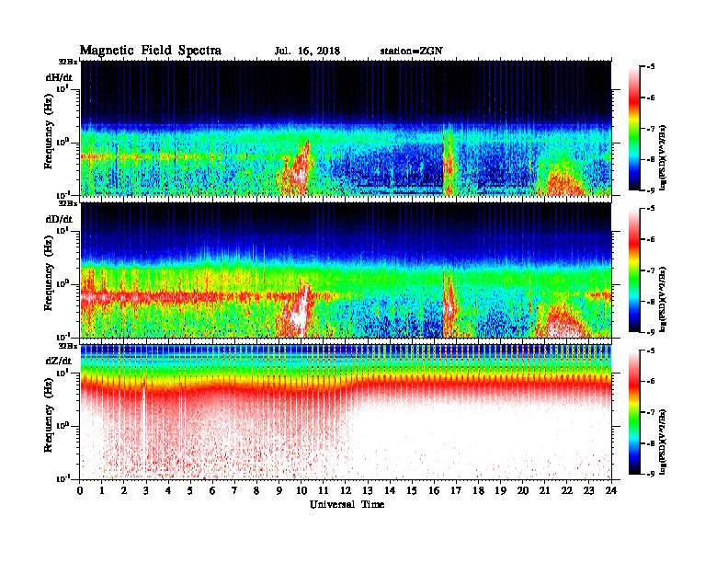Click hour tick label '19' on time axis
This screenshot has width=728, height=563.
point(500,491)
